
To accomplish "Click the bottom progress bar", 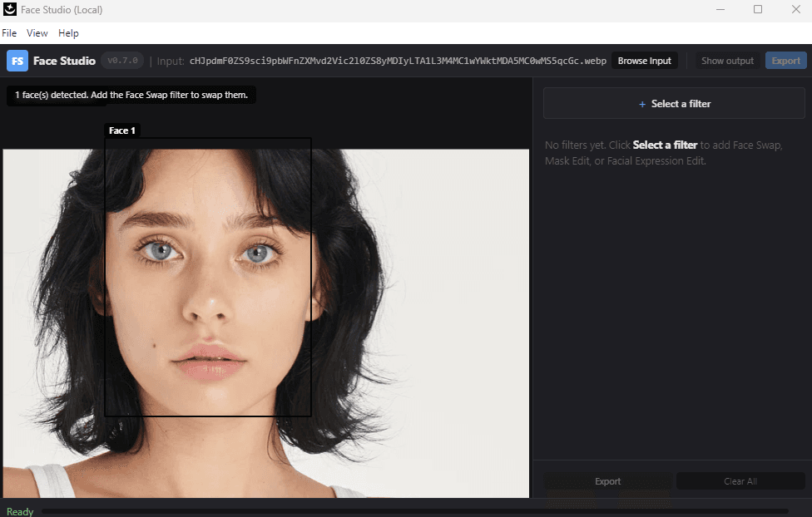I will point(414,511).
